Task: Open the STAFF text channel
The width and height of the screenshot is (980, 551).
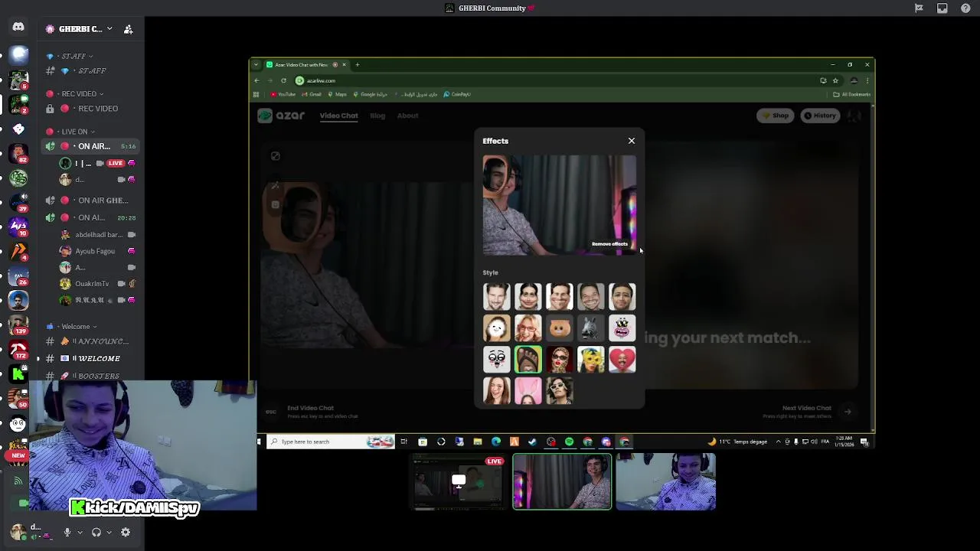Action: (90, 71)
